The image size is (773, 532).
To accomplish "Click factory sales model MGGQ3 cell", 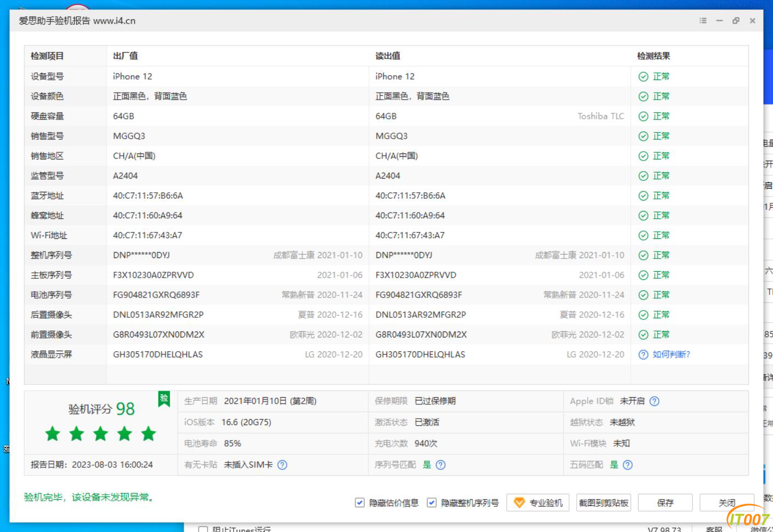I will [x=129, y=136].
